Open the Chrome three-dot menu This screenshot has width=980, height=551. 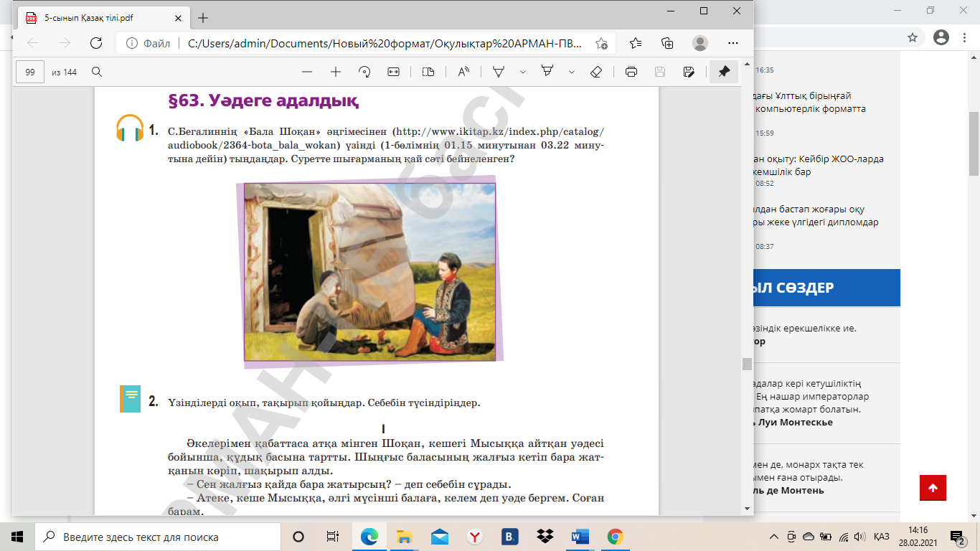[x=965, y=37]
